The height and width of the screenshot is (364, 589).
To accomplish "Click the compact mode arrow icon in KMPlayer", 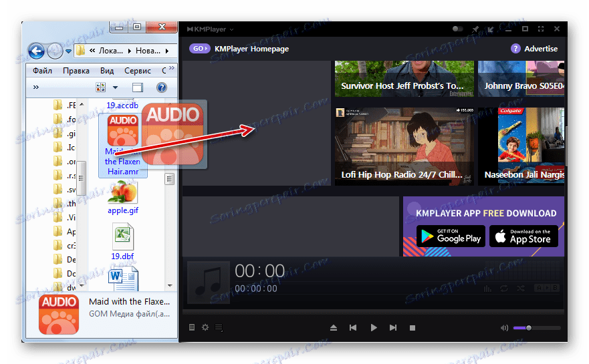I will pos(491,29).
